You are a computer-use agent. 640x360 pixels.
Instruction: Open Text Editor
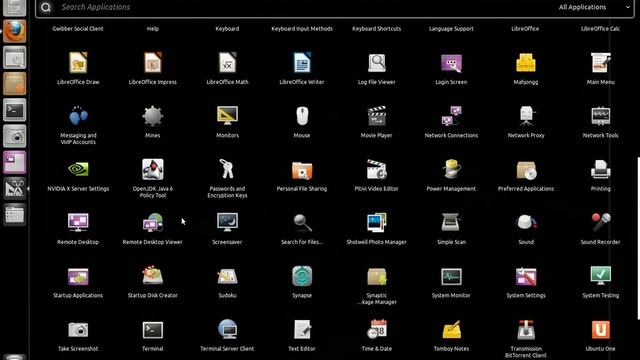click(x=302, y=329)
